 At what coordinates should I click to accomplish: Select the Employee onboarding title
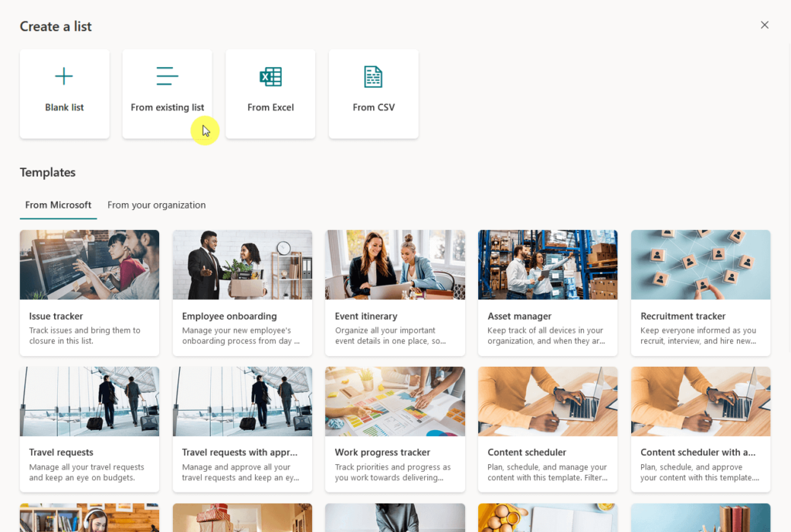[x=229, y=316]
